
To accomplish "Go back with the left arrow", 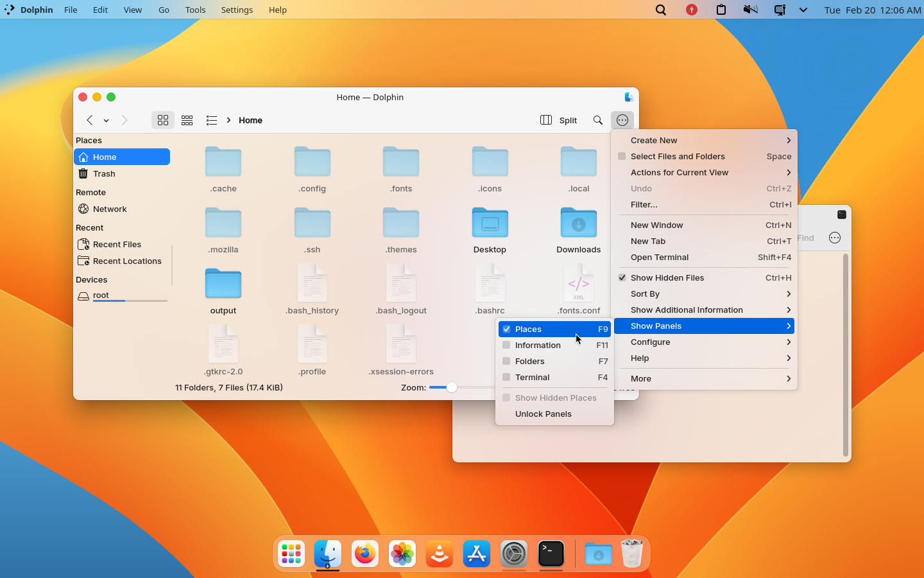I will 90,120.
